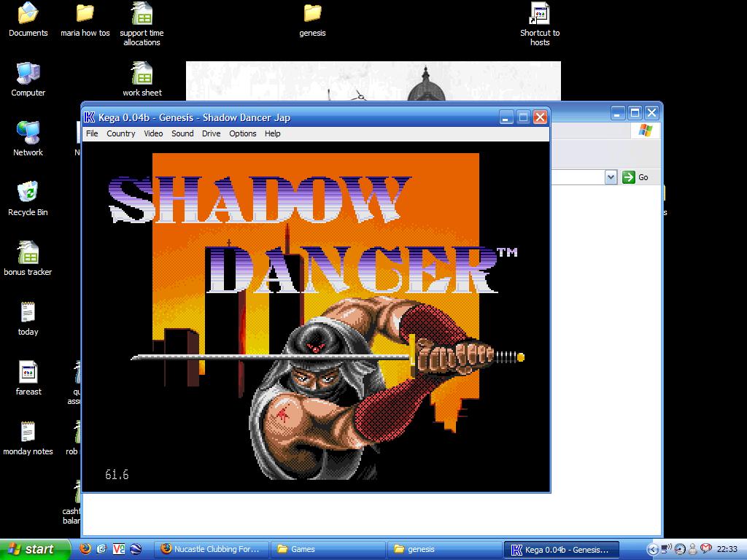Open the monday notes text file
The image size is (747, 560).
[28, 432]
